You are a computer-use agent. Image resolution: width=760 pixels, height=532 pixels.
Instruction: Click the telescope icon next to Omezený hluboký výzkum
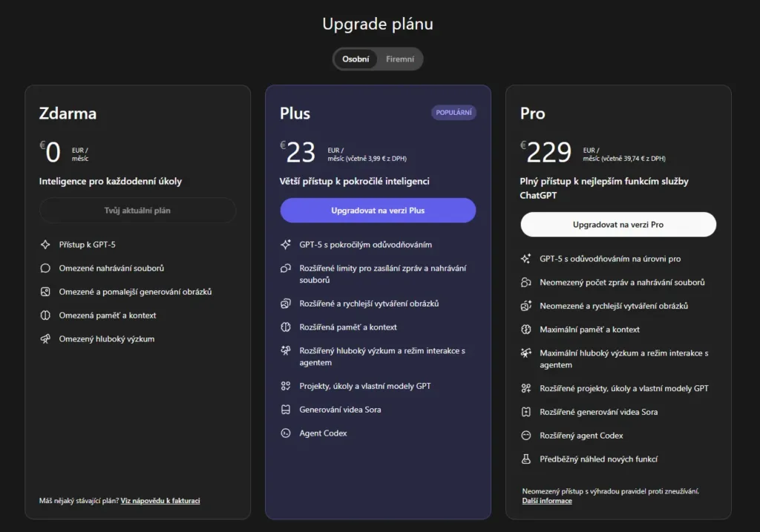click(45, 338)
